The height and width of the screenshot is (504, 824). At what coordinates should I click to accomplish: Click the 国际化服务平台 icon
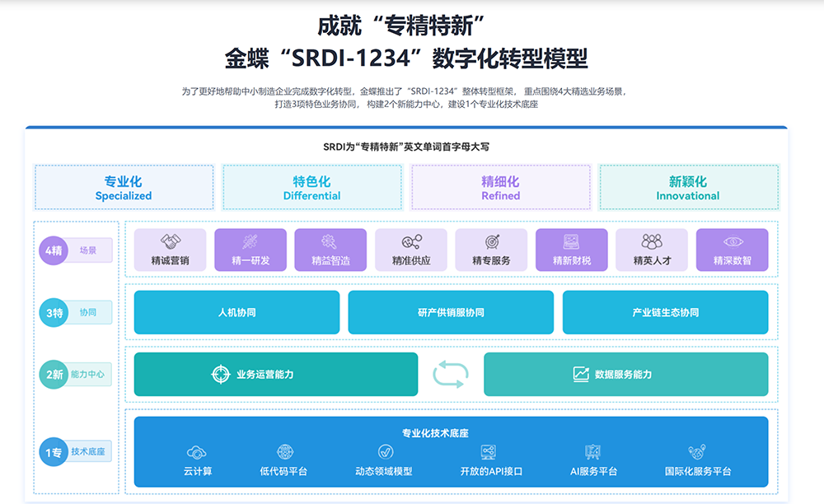point(697,452)
